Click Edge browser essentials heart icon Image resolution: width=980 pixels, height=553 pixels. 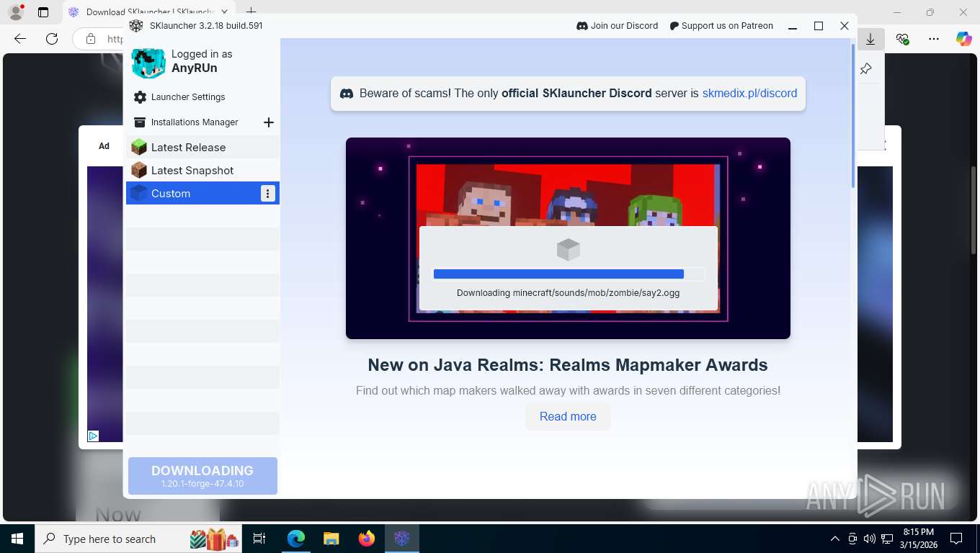click(x=902, y=39)
